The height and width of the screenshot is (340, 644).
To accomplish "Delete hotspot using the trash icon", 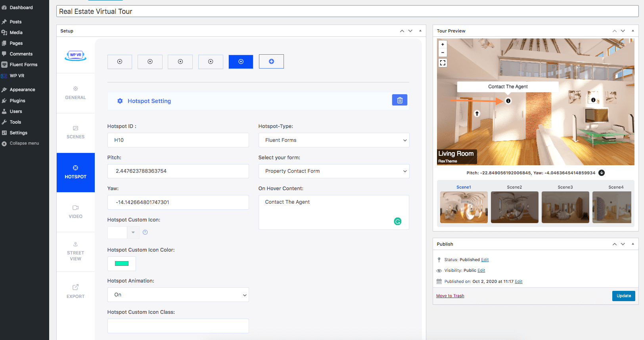I will [x=400, y=100].
